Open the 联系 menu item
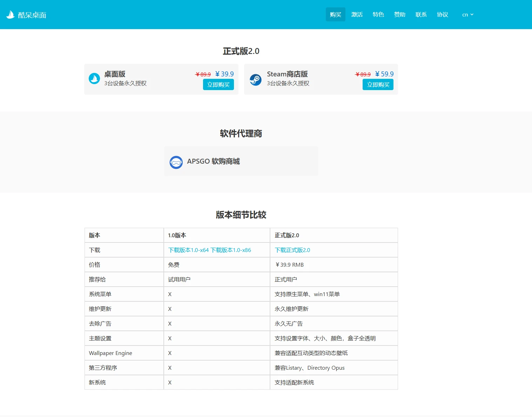The image size is (532, 417). [421, 14]
